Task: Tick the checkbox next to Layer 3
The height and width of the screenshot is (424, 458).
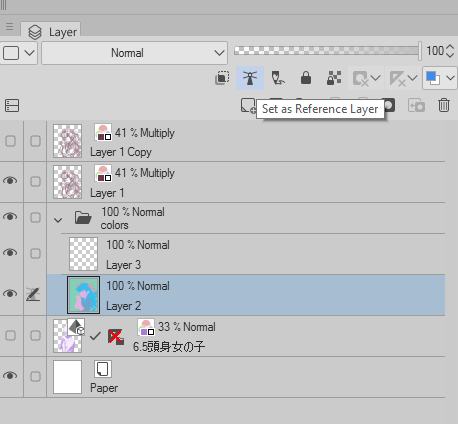Action: (x=35, y=253)
